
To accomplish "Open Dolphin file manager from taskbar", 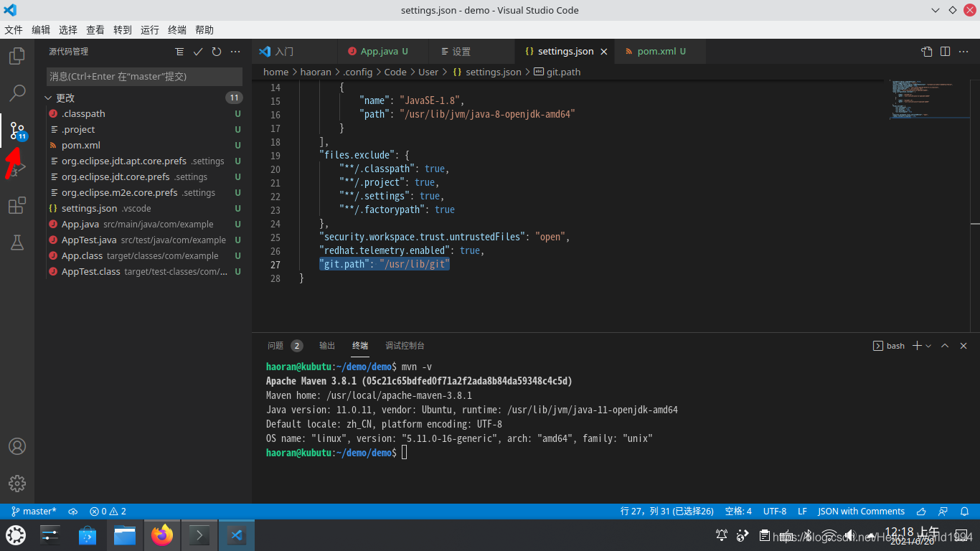I will [x=125, y=535].
